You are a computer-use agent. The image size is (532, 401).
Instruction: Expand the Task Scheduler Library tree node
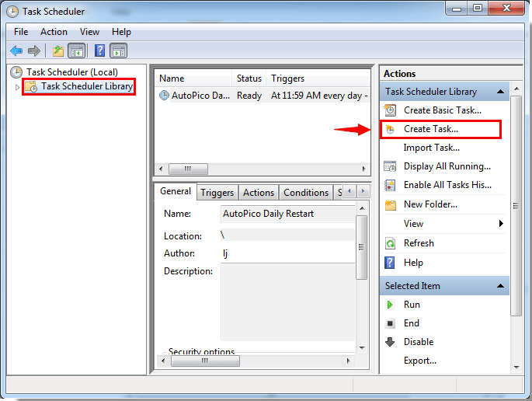(x=17, y=87)
